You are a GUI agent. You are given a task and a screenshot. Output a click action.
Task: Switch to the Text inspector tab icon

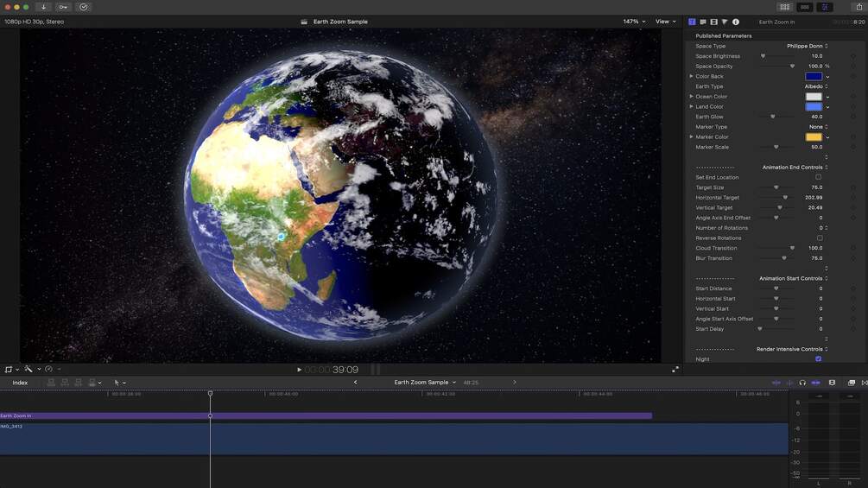click(x=703, y=22)
